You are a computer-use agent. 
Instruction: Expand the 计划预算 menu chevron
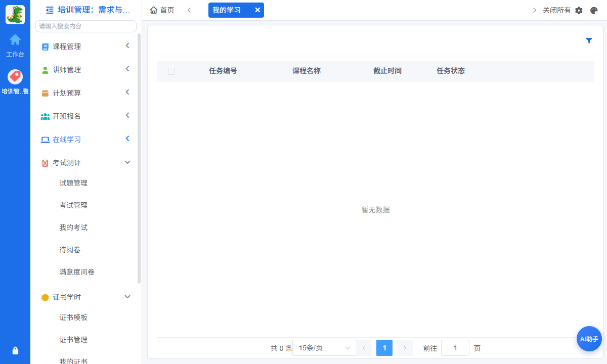pos(127,92)
